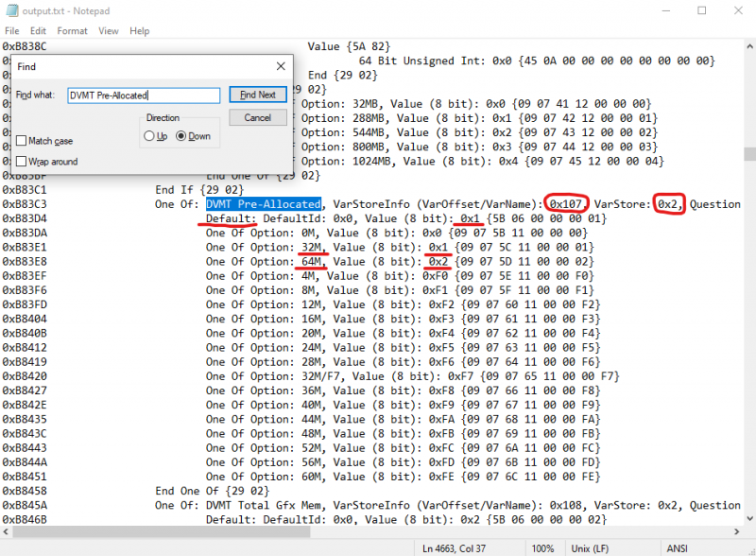Open the View menu

[109, 31]
